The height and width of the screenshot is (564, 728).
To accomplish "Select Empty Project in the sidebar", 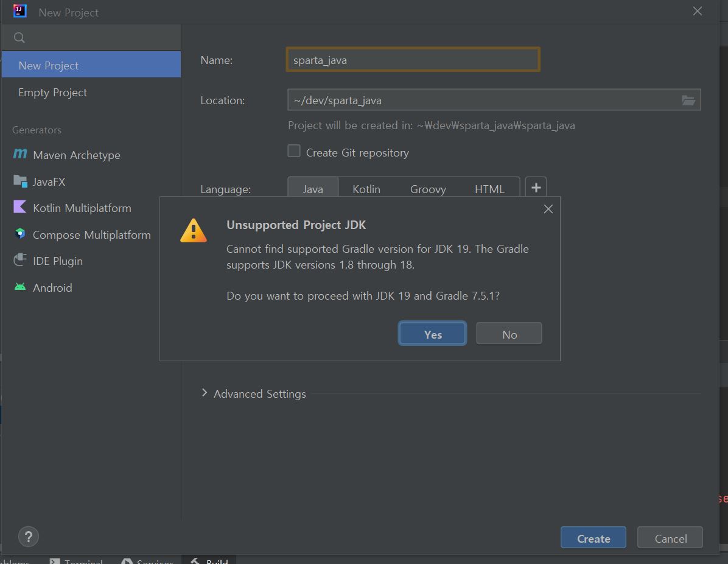I will [91, 92].
